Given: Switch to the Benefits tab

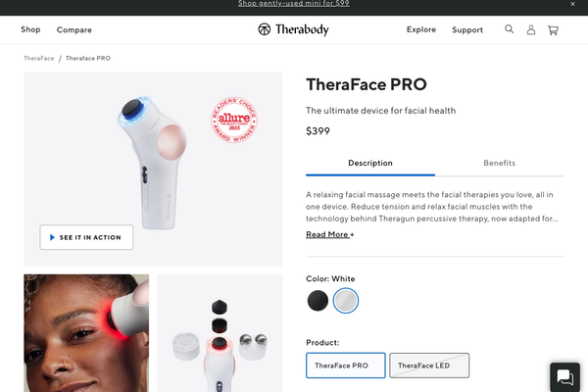Looking at the screenshot, I should 499,164.
